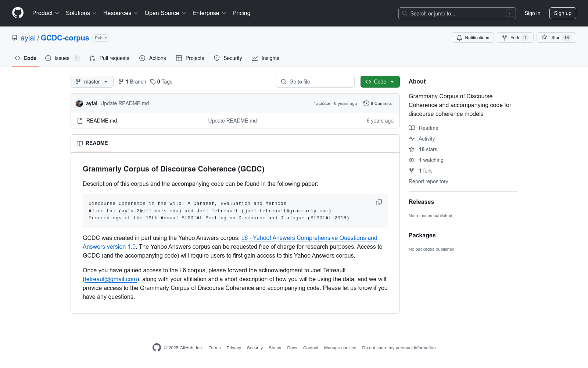Click the Notifications bell icon
Screen dimensions: 588x368
click(459, 38)
